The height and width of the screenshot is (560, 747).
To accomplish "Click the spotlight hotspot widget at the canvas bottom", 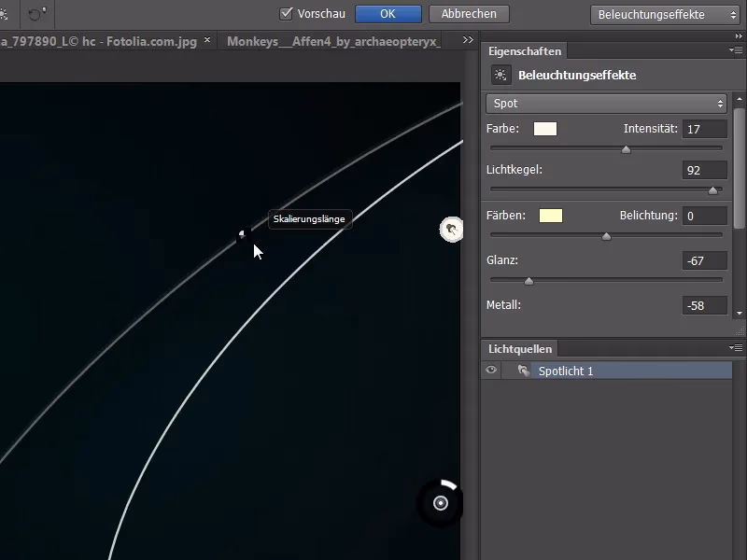I will pyautogui.click(x=439, y=502).
